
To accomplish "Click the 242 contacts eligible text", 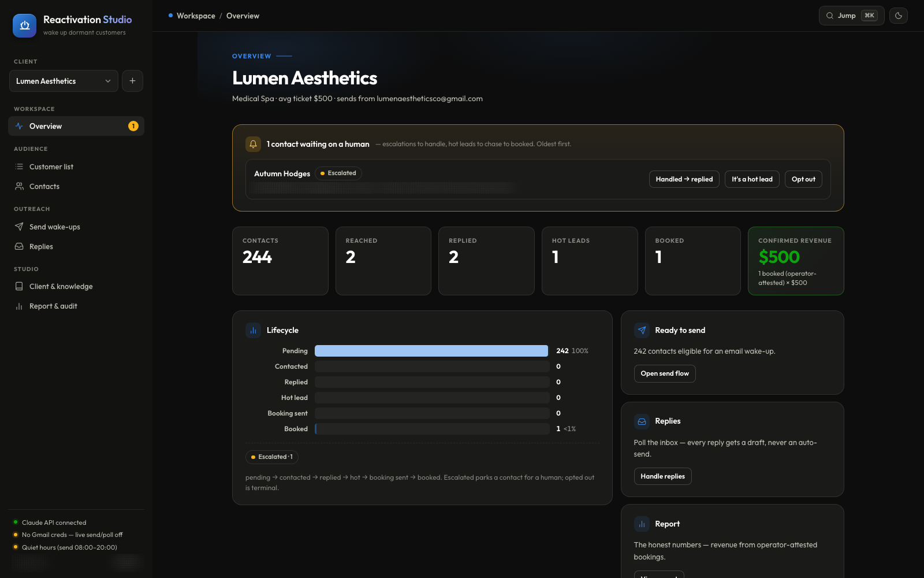I will [x=705, y=351].
